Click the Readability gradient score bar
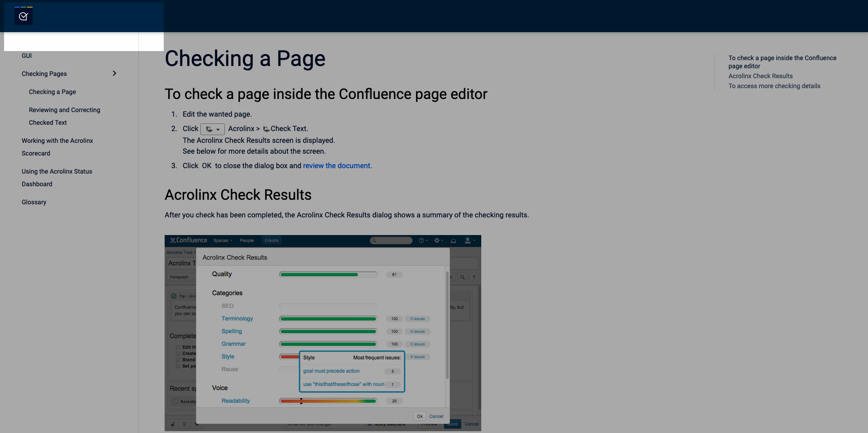 (x=328, y=401)
